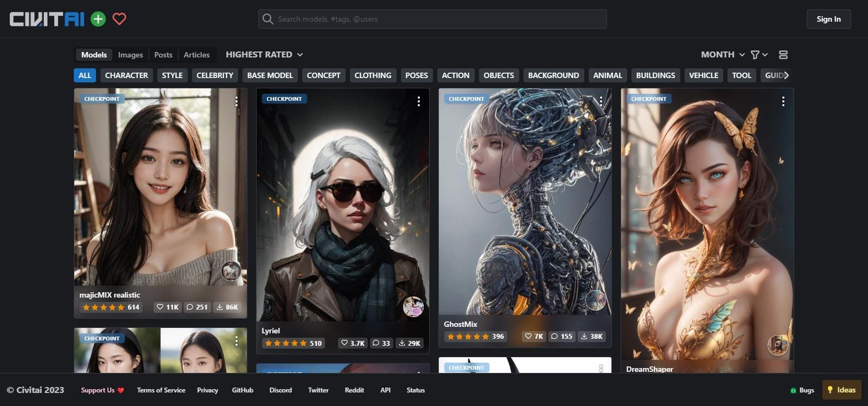Open the Discord footer link
This screenshot has width=868, height=406.
coord(280,390)
